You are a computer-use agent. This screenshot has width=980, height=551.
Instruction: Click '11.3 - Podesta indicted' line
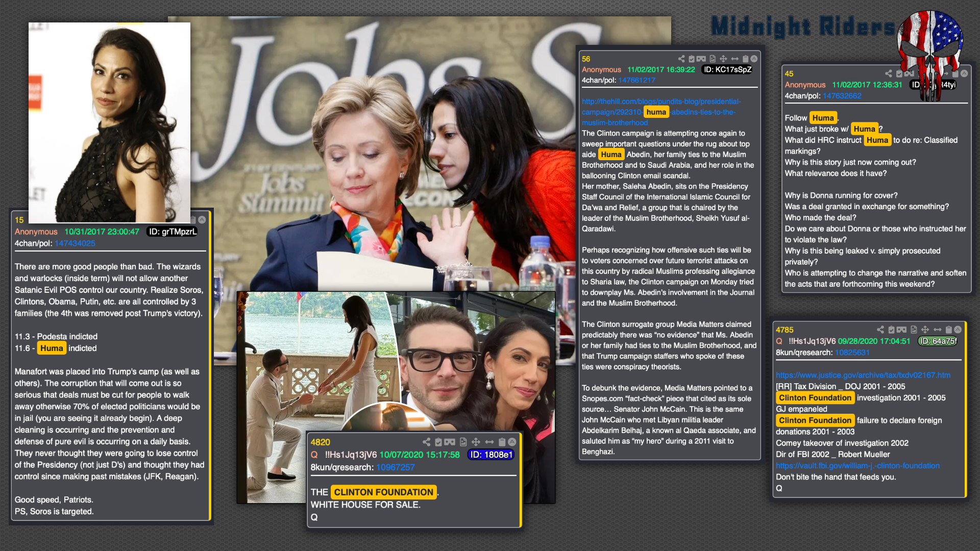[56, 337]
